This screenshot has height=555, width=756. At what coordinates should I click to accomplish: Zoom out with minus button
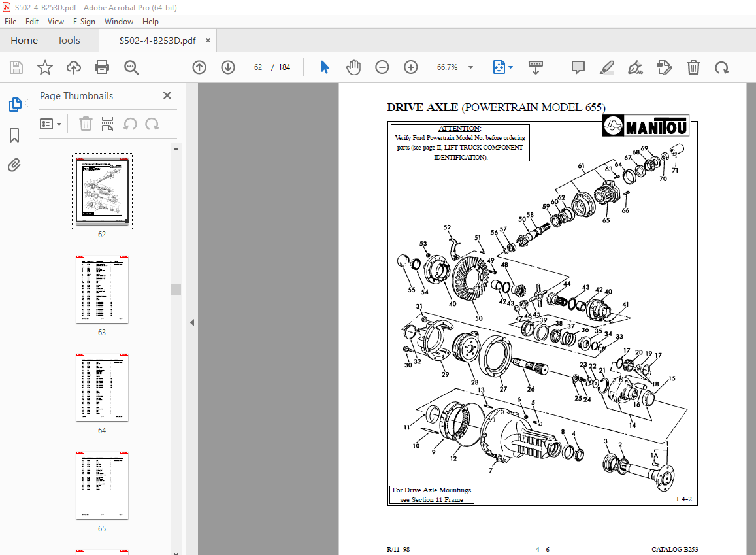(x=382, y=67)
